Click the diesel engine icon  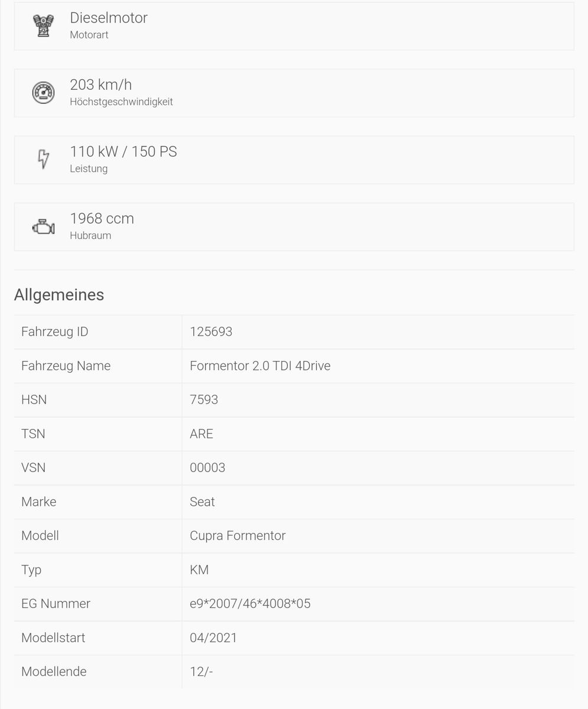[43, 25]
